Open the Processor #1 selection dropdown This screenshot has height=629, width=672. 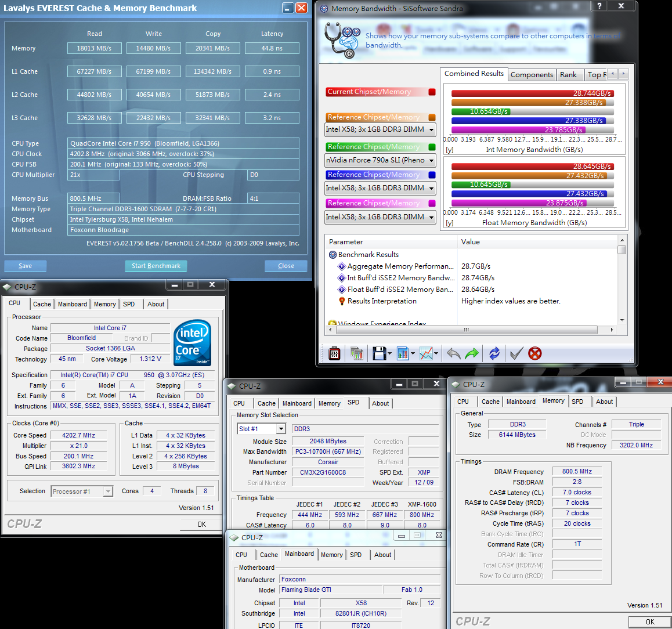pyautogui.click(x=82, y=491)
